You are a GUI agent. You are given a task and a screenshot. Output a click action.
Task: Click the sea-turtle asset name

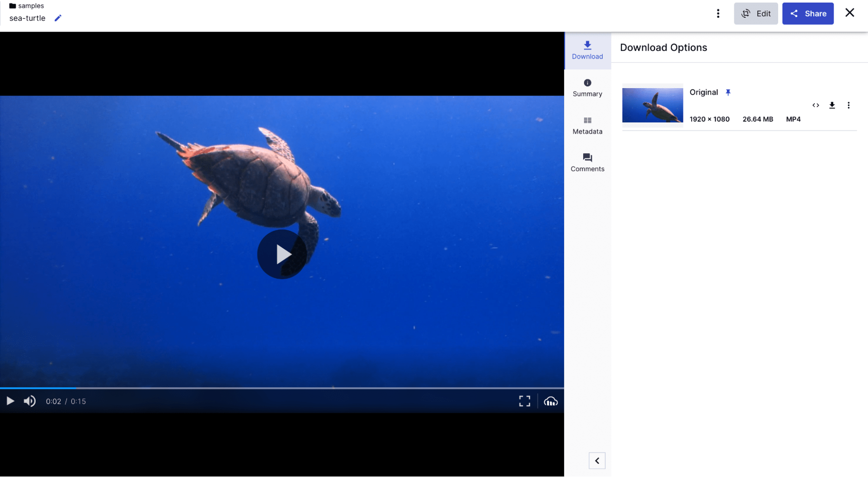click(x=27, y=18)
